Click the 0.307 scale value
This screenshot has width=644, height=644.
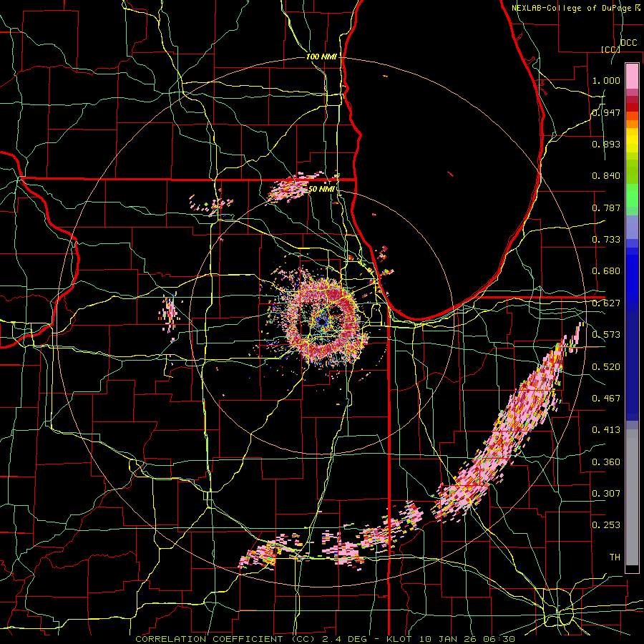(606, 493)
